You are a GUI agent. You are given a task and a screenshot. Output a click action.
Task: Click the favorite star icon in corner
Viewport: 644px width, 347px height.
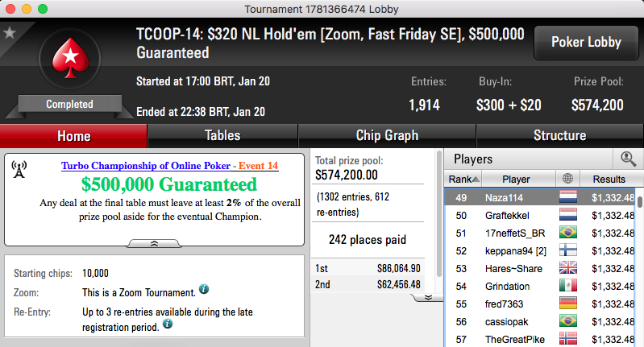tap(10, 32)
